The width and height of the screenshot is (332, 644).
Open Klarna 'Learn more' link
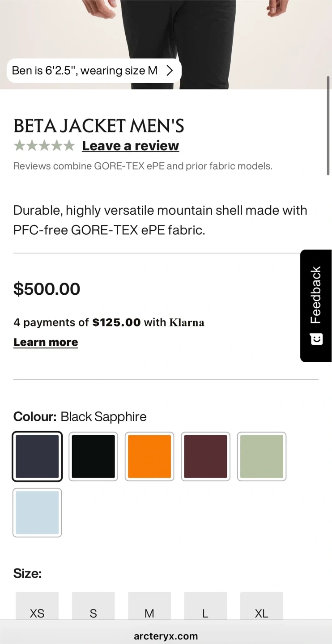[46, 342]
